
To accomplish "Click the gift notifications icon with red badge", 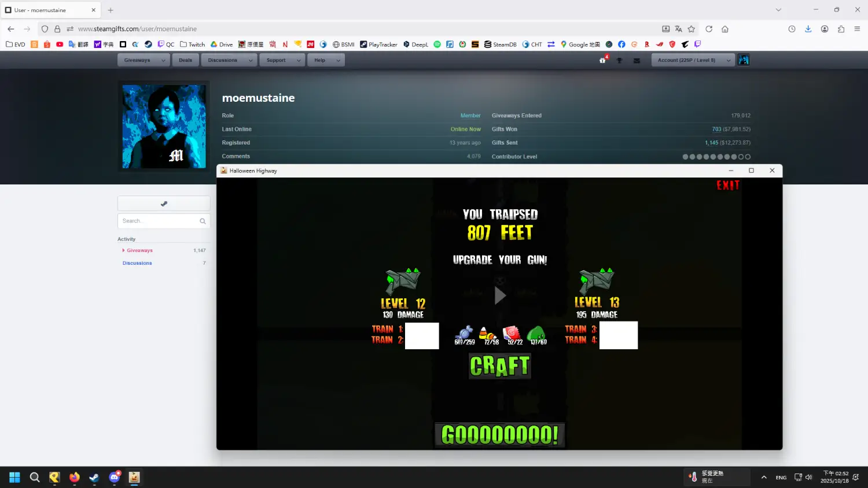I will tap(602, 60).
